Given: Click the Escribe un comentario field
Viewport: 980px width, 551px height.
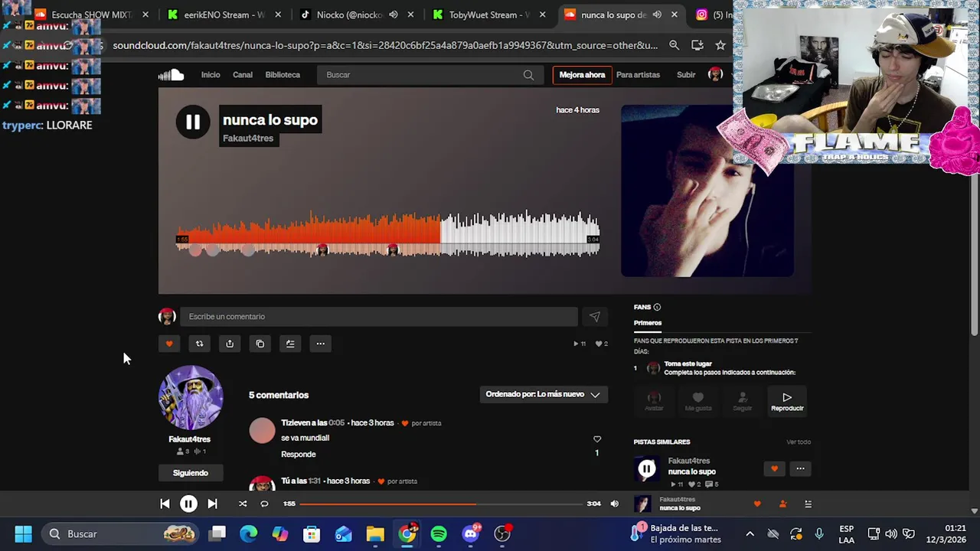Looking at the screenshot, I should (x=379, y=317).
